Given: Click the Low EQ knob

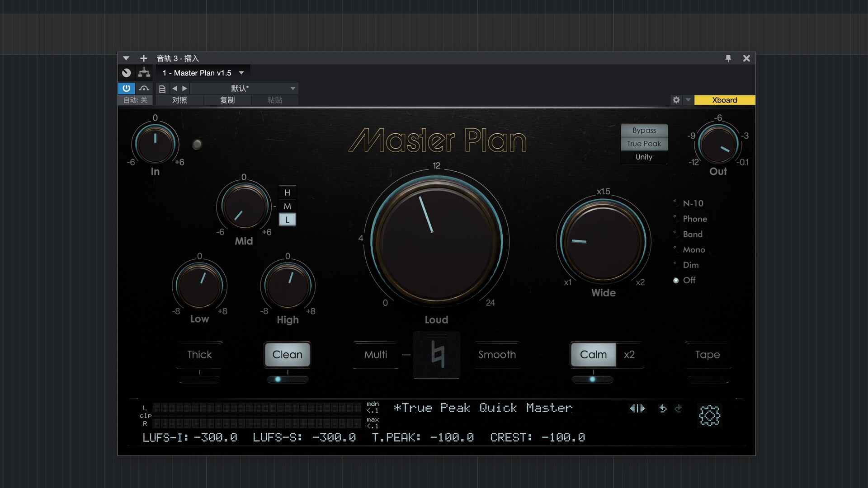Looking at the screenshot, I should [x=199, y=286].
